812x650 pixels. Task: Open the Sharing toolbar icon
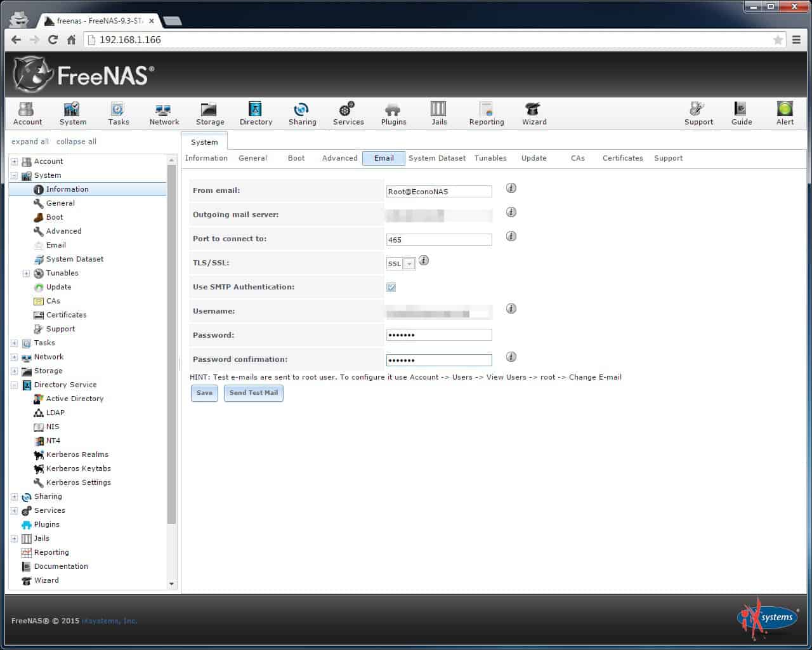[x=302, y=114]
